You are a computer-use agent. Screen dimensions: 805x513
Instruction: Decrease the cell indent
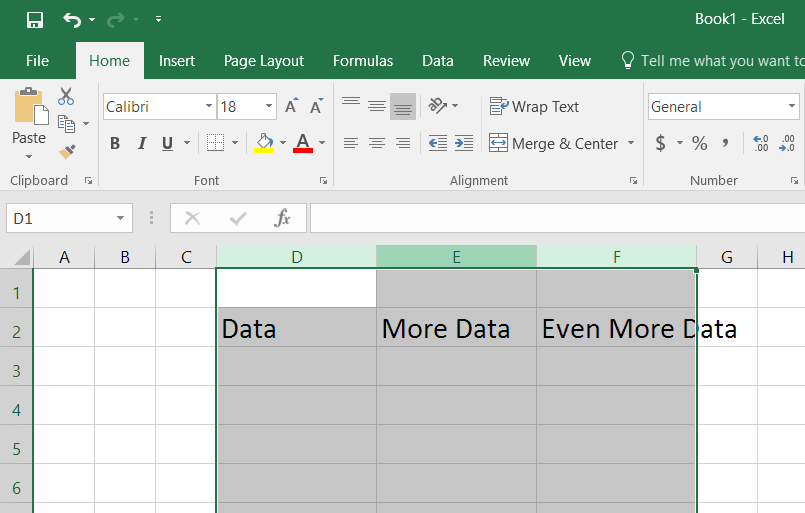click(437, 143)
